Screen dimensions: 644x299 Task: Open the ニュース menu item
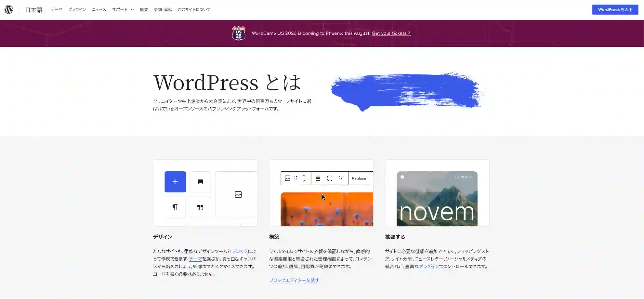click(x=99, y=10)
